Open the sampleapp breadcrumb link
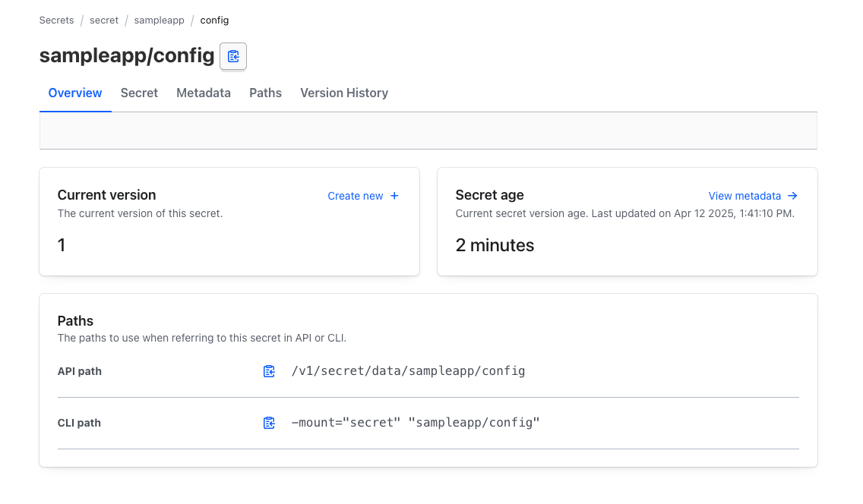Image resolution: width=863 pixels, height=504 pixels. tap(160, 20)
